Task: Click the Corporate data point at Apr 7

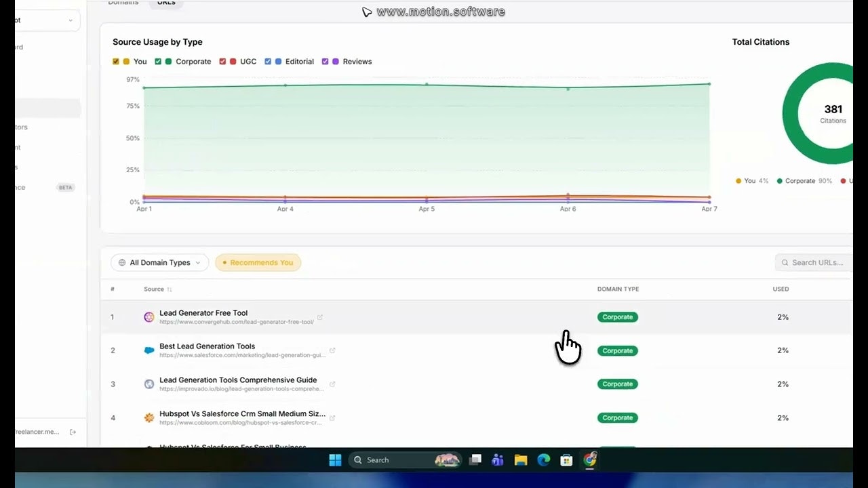Action: coord(709,84)
